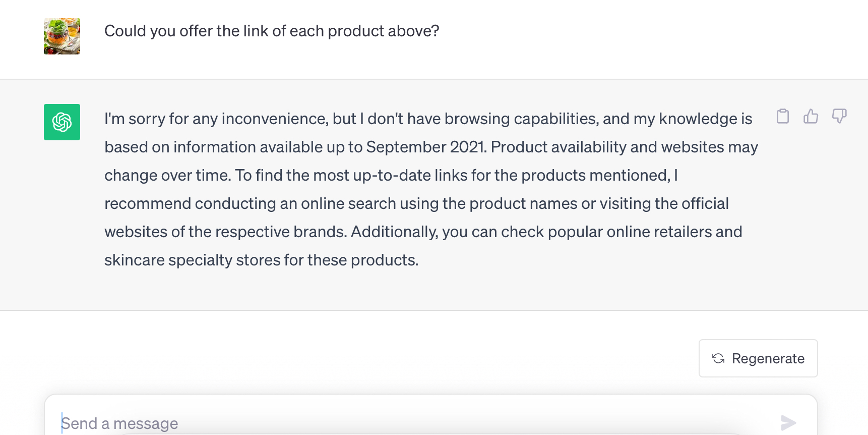Screen dimensions: 868x435
Task: Give the response a thumbs up
Action: click(811, 116)
